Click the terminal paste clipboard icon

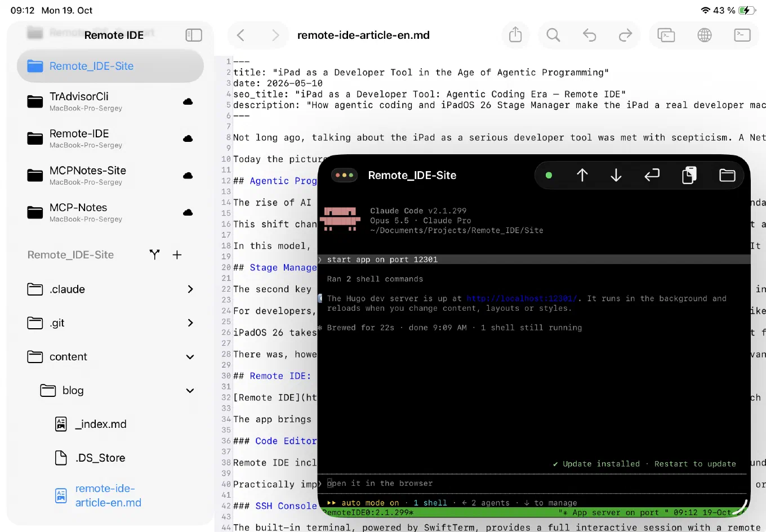click(689, 175)
